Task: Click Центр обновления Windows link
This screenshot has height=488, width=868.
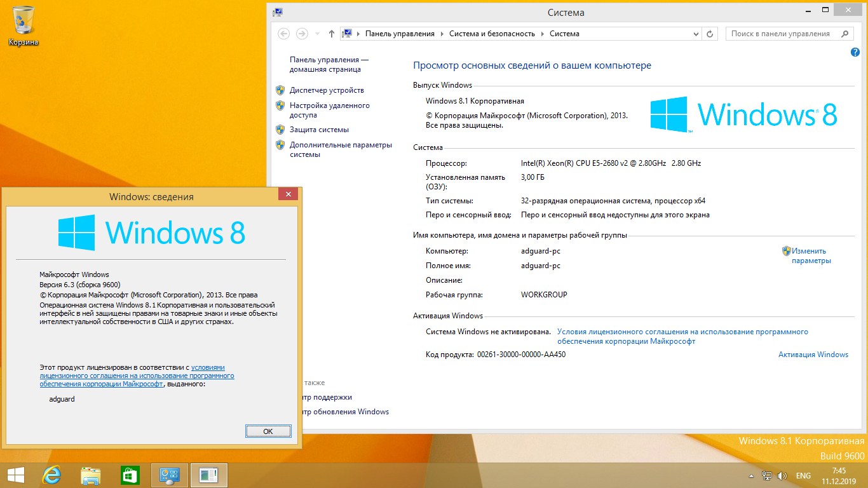Action: 346,412
